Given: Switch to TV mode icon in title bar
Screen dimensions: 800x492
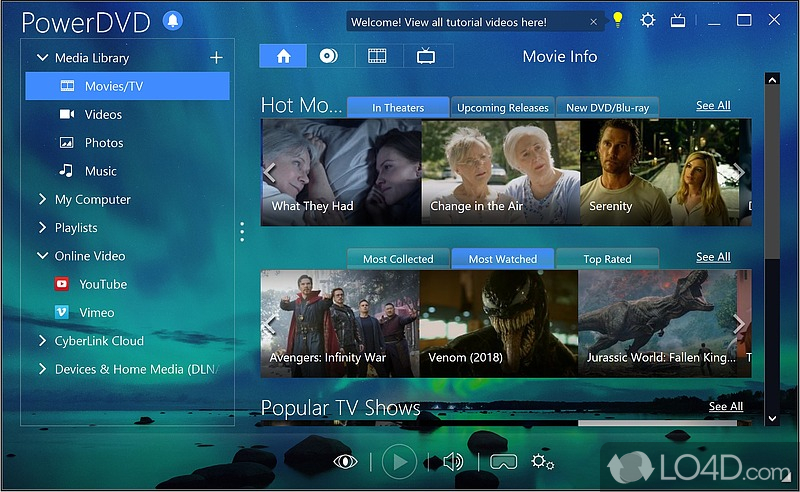Looking at the screenshot, I should tap(678, 20).
